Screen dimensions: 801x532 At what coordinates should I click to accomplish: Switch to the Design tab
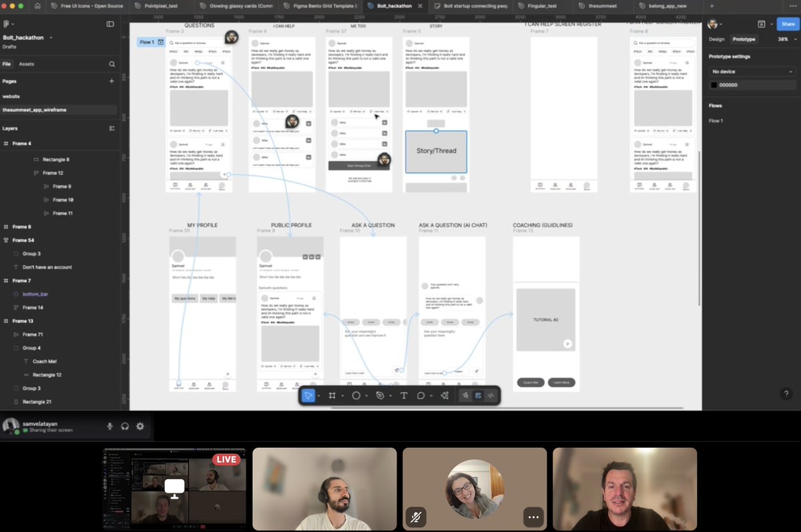click(716, 39)
